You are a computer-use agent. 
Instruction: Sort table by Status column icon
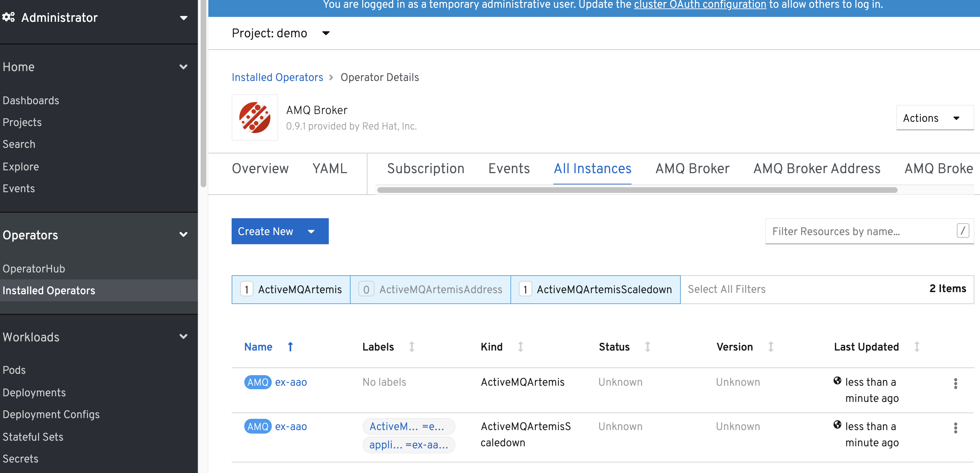coord(647,346)
